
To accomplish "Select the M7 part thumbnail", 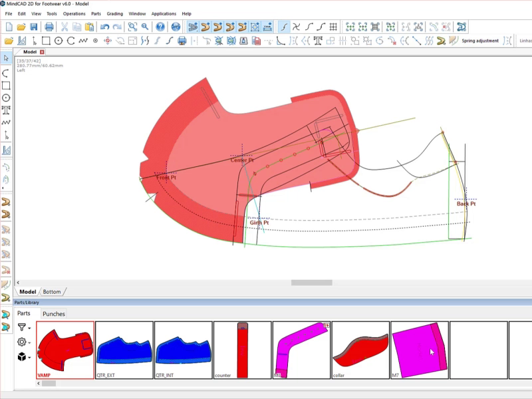I will point(420,350).
